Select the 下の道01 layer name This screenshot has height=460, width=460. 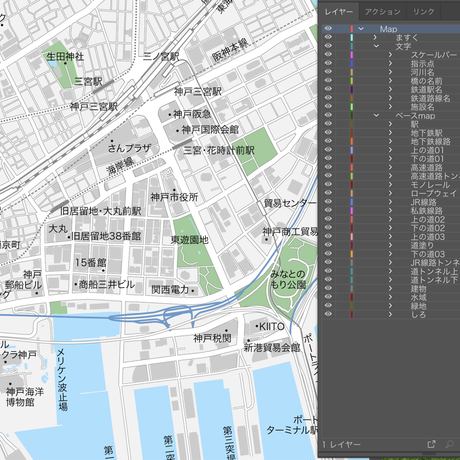[427, 159]
